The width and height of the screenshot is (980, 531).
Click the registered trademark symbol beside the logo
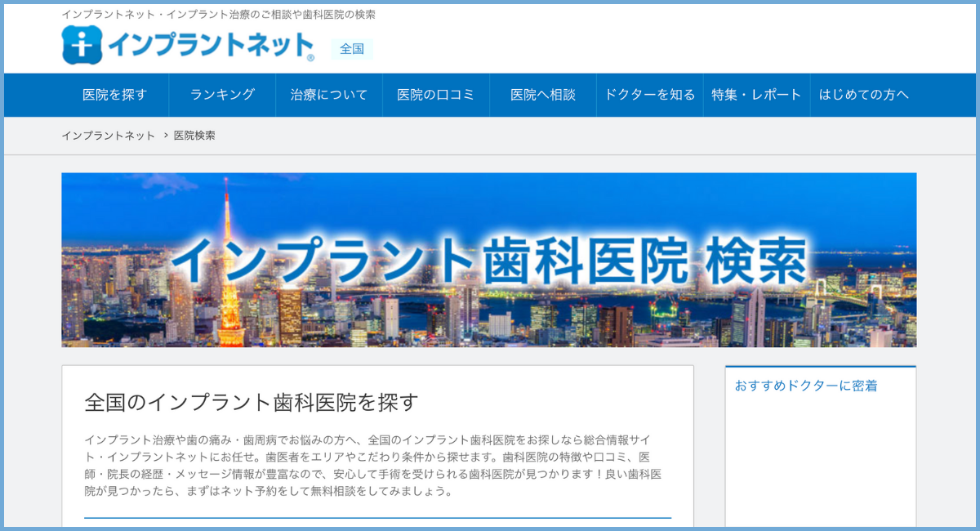310,57
